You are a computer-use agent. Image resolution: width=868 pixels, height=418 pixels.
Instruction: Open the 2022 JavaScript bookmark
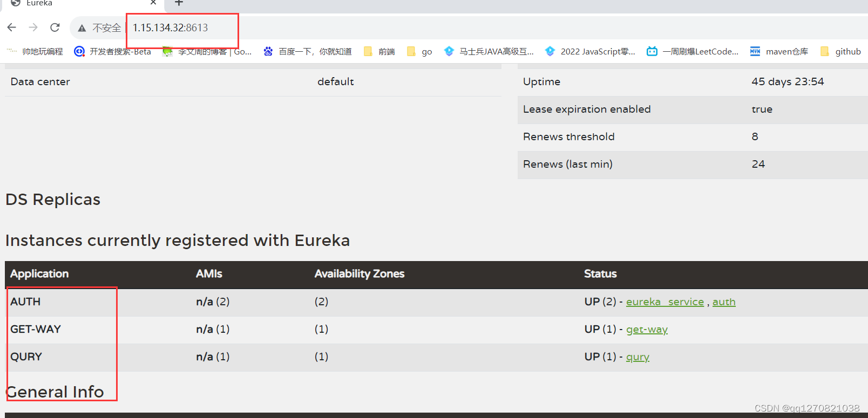point(590,52)
